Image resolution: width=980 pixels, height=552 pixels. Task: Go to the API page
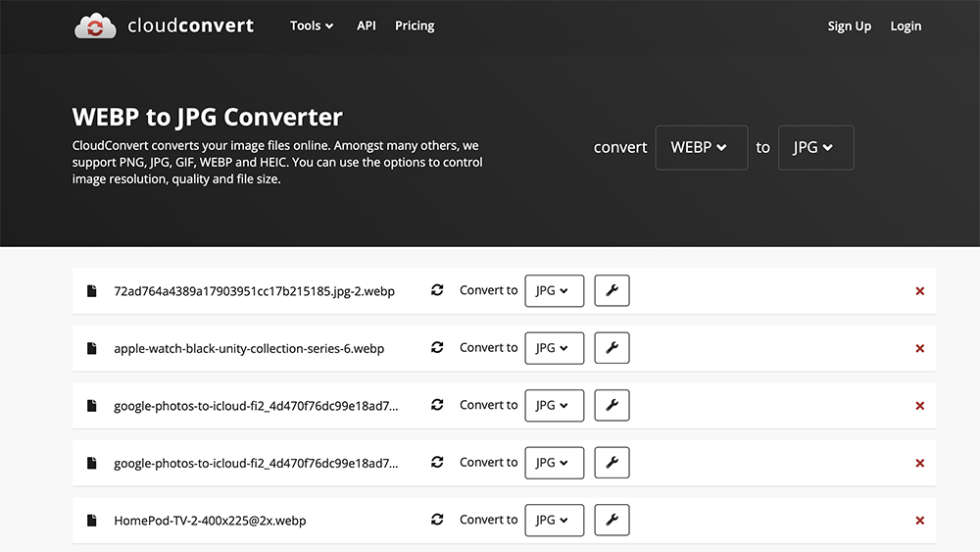tap(367, 25)
